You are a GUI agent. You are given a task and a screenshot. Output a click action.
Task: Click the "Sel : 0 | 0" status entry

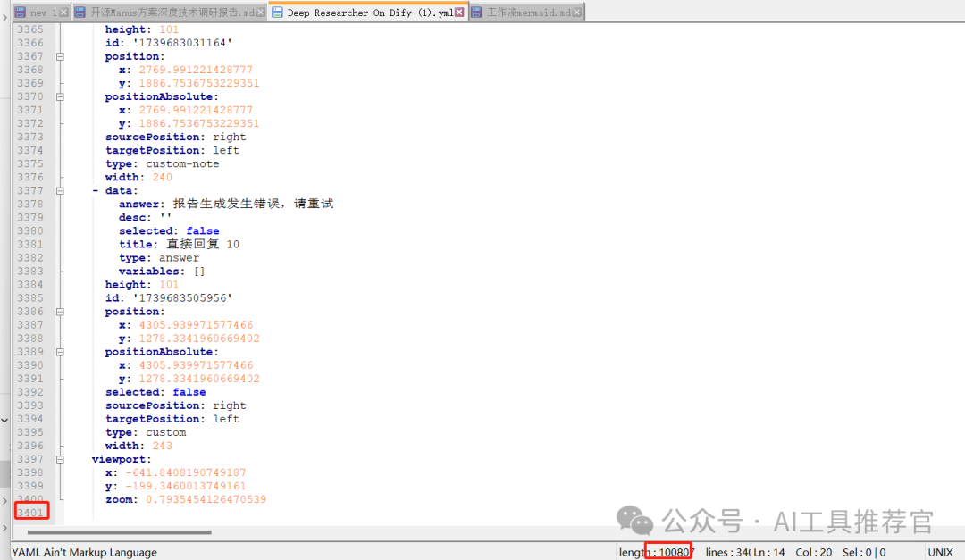point(864,552)
